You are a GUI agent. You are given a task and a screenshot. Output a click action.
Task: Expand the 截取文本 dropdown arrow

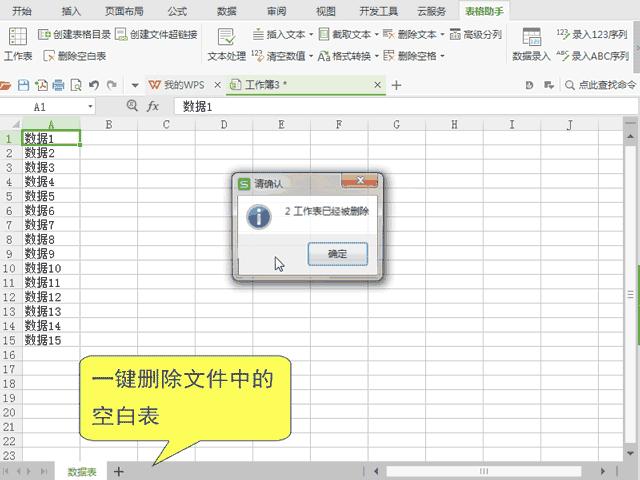click(376, 34)
